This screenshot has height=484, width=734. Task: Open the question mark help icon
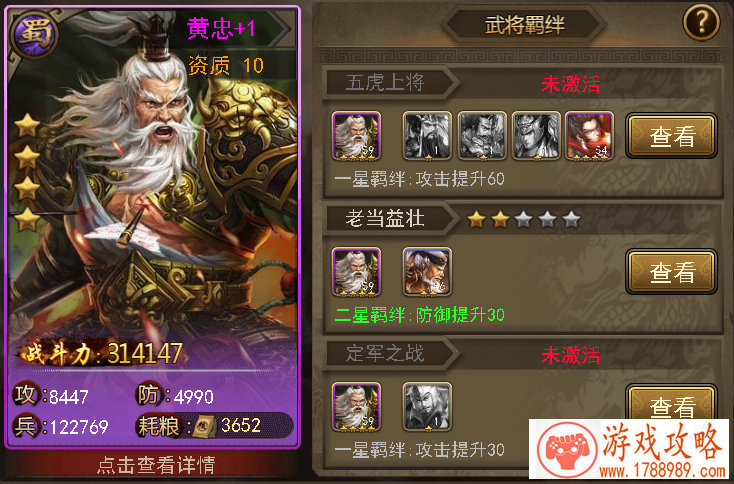coord(701,22)
